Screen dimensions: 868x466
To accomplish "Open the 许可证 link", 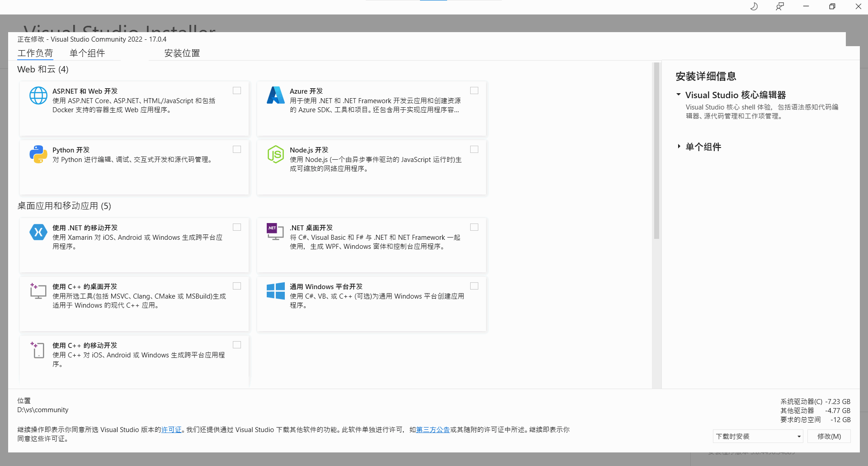I will (171, 429).
